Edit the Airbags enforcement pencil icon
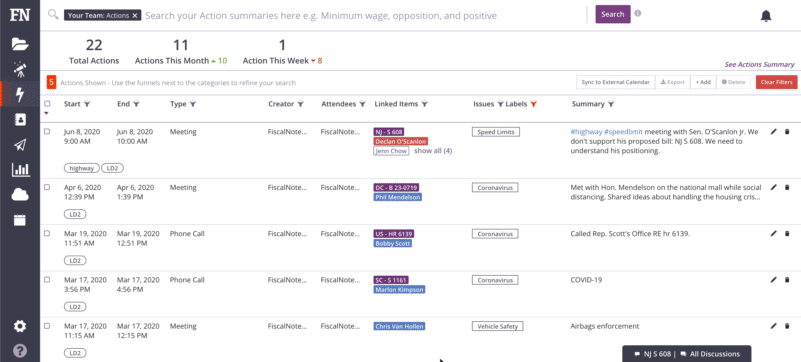Image resolution: width=801 pixels, height=362 pixels. pos(773,326)
